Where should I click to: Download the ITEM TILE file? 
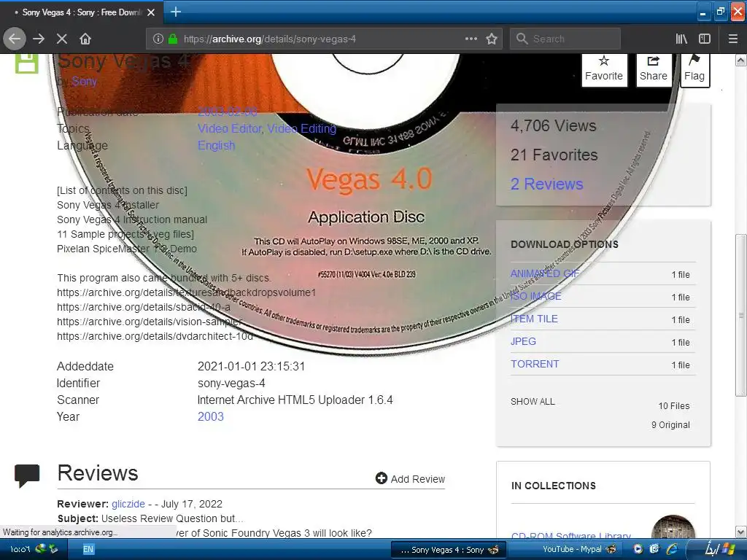[534, 319]
